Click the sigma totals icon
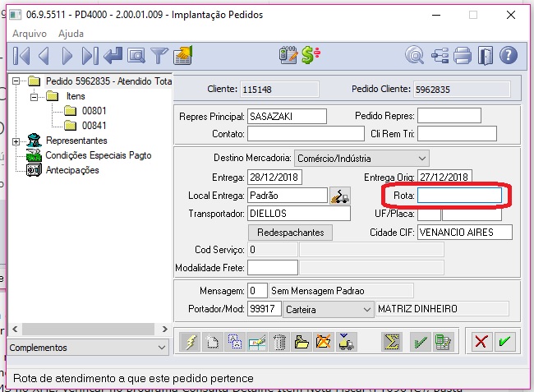This screenshot has width=534, height=392. click(392, 342)
